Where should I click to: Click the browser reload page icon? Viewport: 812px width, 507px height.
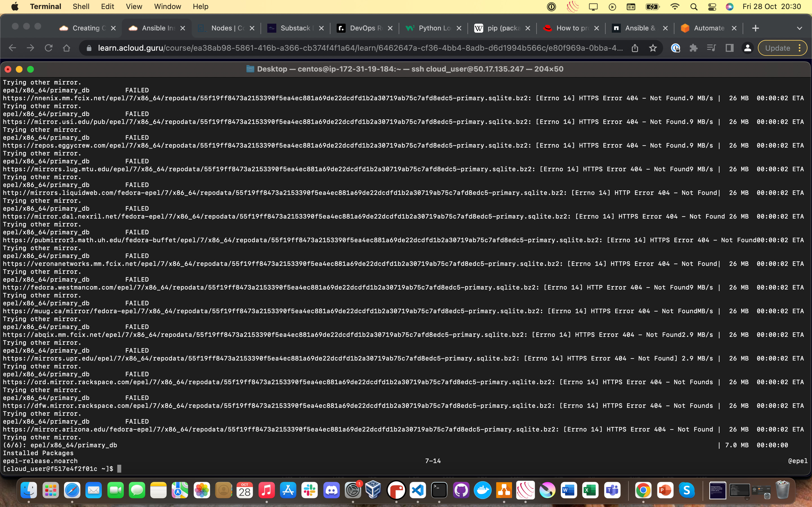tap(48, 48)
